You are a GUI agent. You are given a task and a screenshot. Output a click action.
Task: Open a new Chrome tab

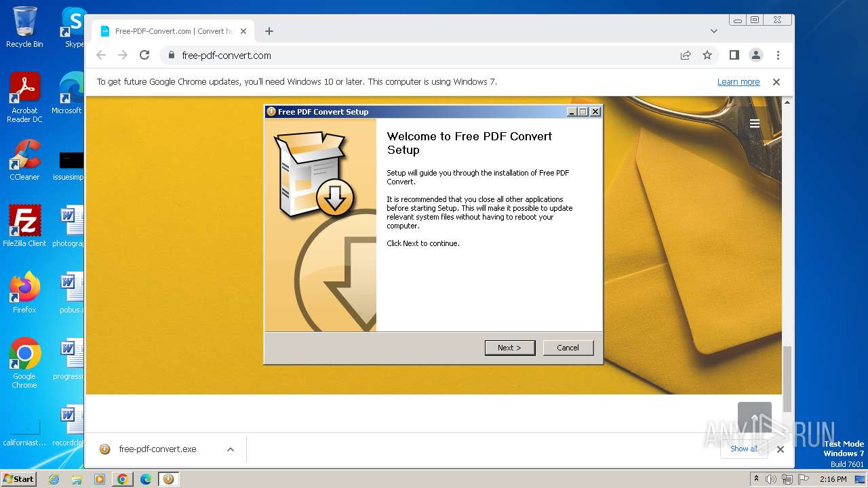tap(269, 31)
